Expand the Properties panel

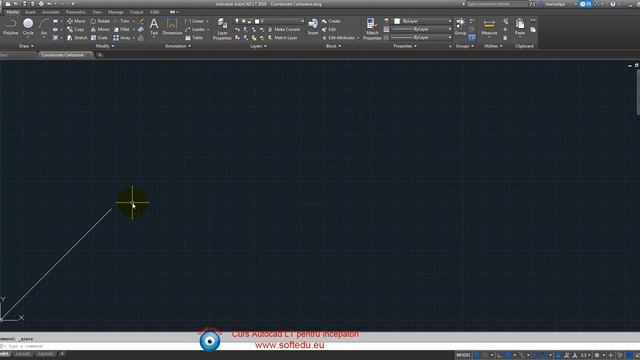coord(405,46)
